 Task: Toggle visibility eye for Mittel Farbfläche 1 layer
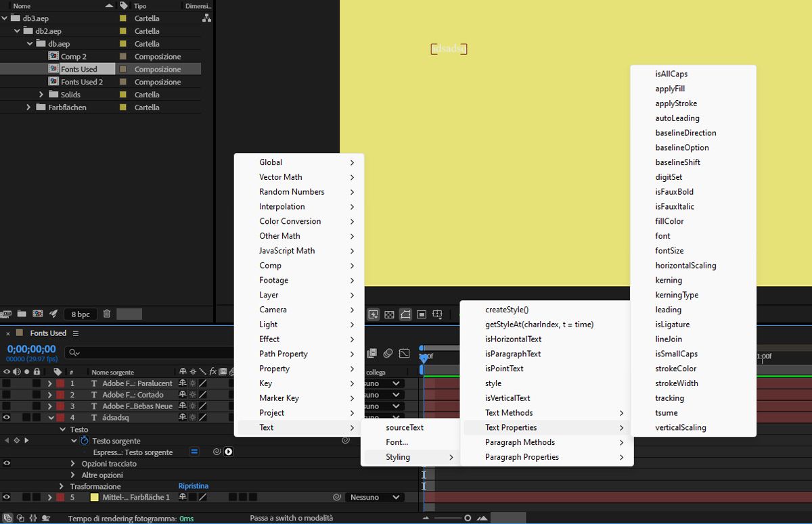(x=7, y=497)
